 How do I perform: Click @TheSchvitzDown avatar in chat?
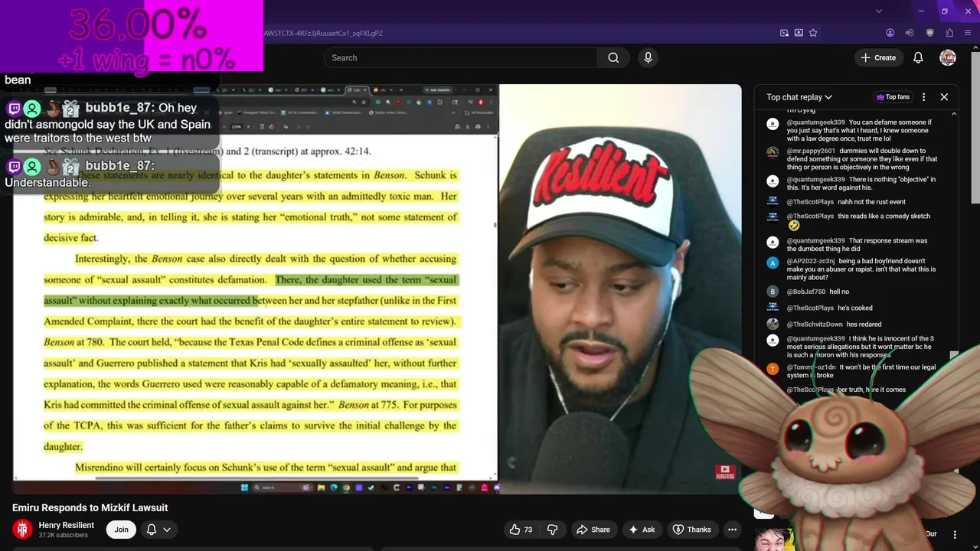point(773,324)
